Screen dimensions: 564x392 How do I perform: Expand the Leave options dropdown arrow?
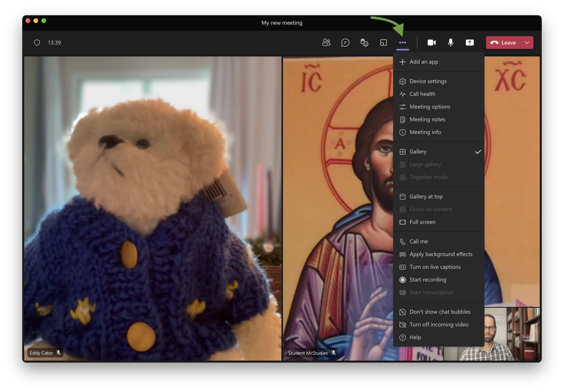click(x=527, y=43)
